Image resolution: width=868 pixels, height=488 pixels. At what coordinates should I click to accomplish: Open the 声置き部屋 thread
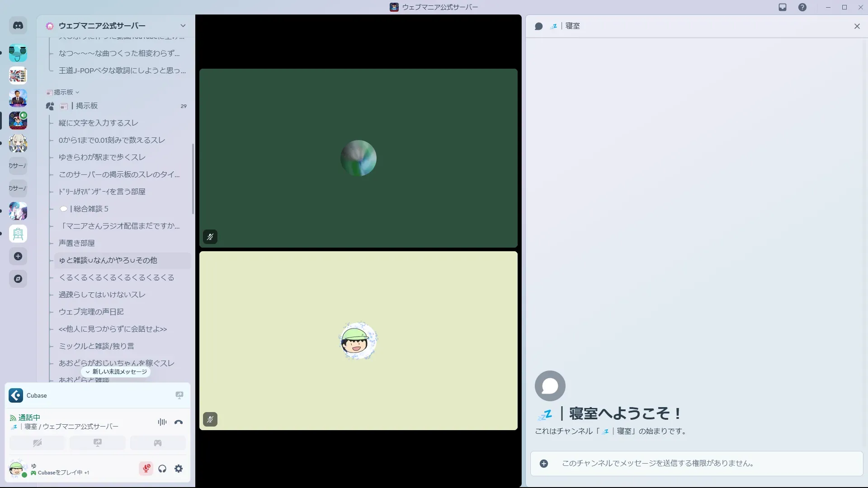point(77,243)
